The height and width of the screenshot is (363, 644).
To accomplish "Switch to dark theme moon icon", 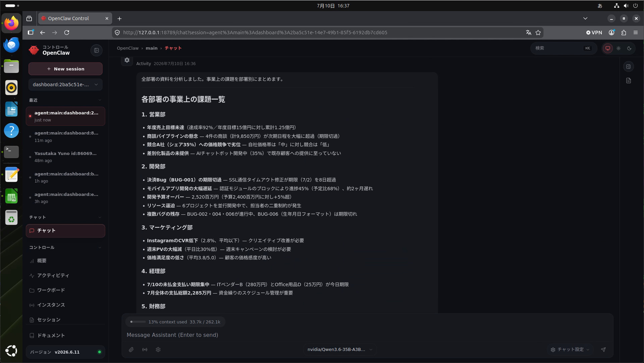I will click(629, 48).
